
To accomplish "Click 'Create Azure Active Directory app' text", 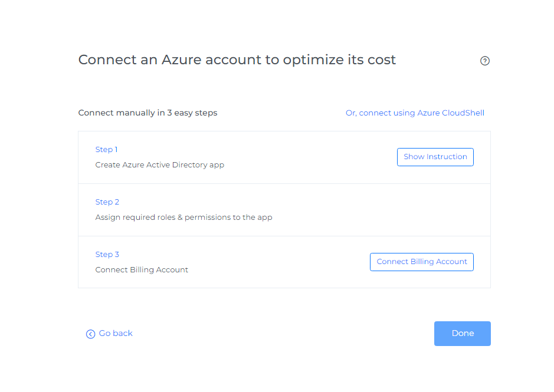I will click(159, 165).
